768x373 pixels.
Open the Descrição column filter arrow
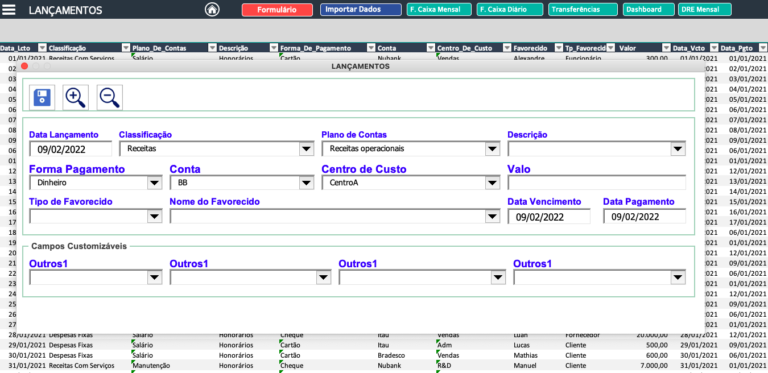273,47
